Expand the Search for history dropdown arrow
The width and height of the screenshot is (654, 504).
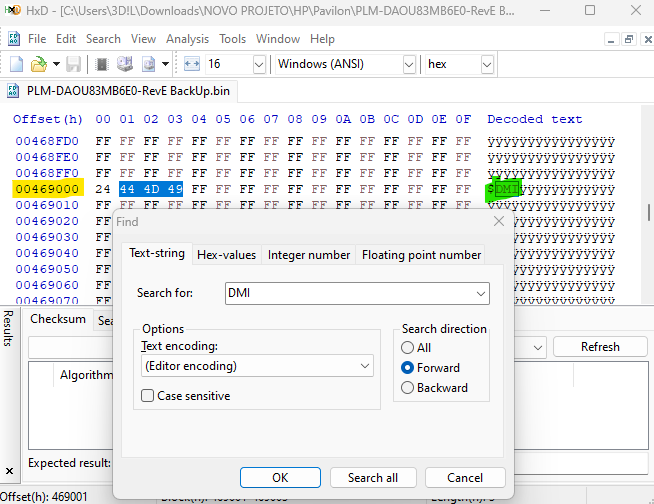(x=481, y=294)
